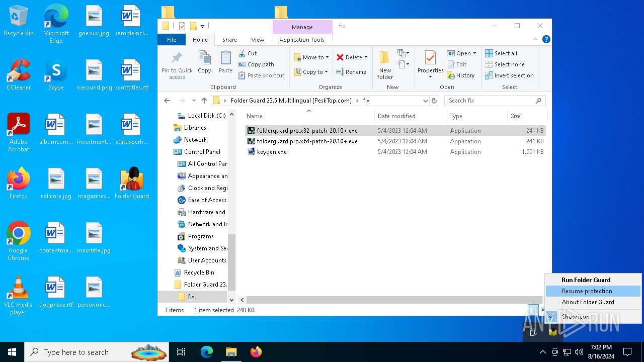The image size is (644, 362).
Task: Open the Delete options arrow
Action: (x=366, y=57)
